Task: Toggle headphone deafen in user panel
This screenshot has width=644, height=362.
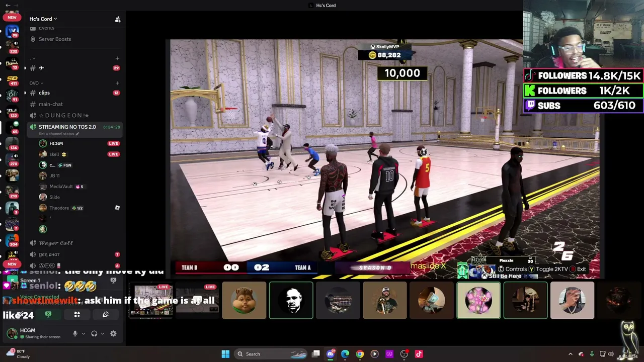Action: click(x=94, y=333)
